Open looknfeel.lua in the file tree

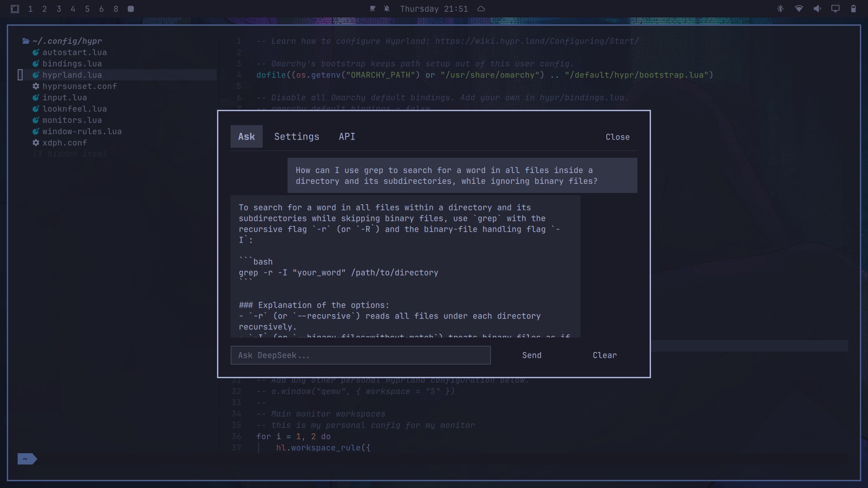75,109
